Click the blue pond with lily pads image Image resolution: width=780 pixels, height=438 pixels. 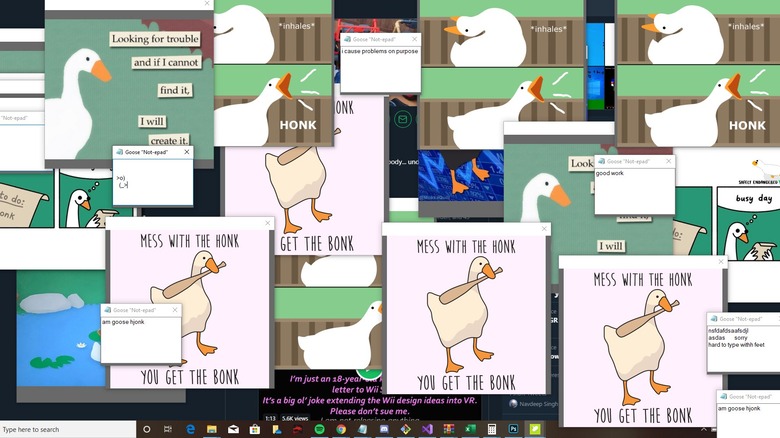point(59,328)
